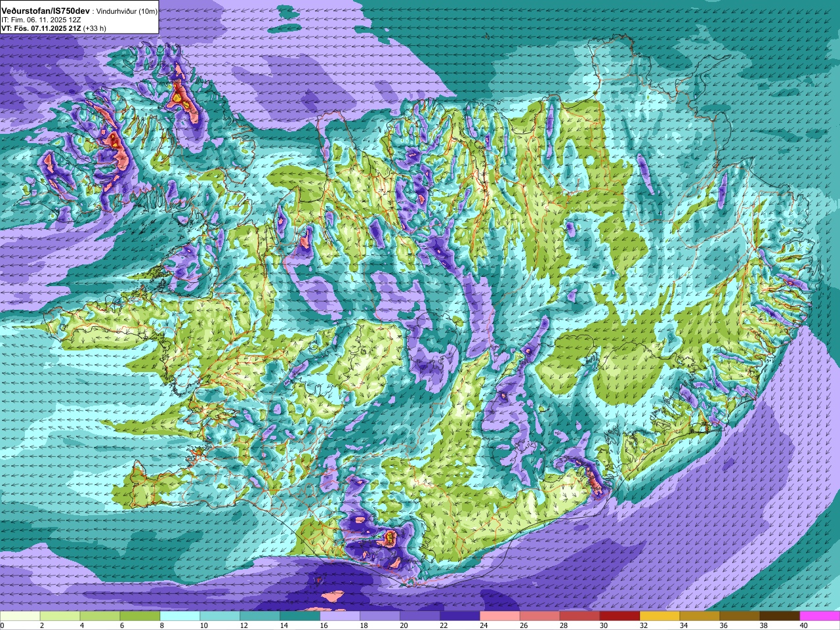
Task: Click the title text "Veðurstofan/IS750dev"
Action: [x=45, y=11]
